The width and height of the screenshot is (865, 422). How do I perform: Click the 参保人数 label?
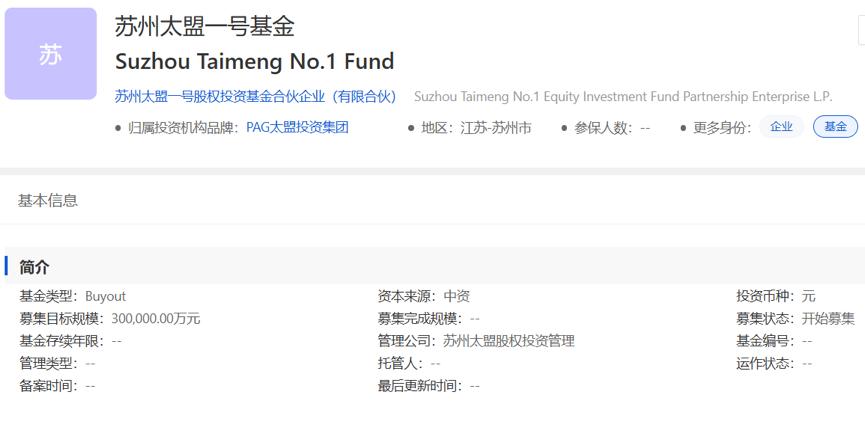605,128
